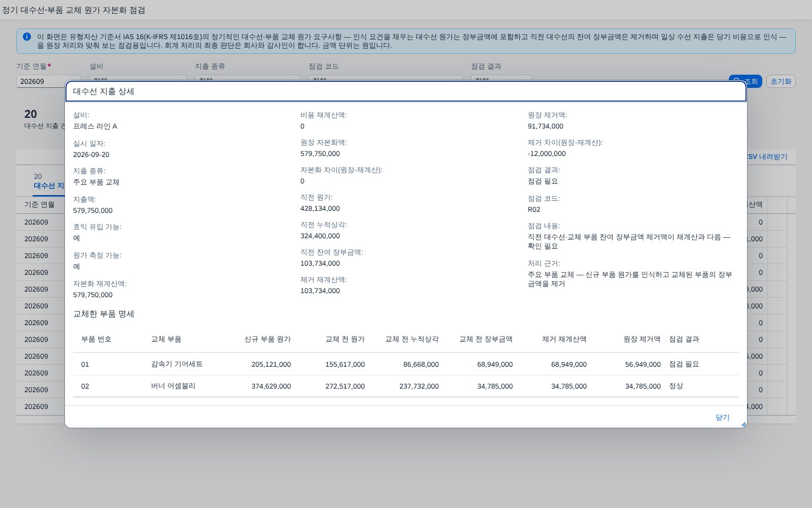Click the 기준 연월 input showing 202609
The height and width of the screenshot is (508, 812).
(x=49, y=81)
